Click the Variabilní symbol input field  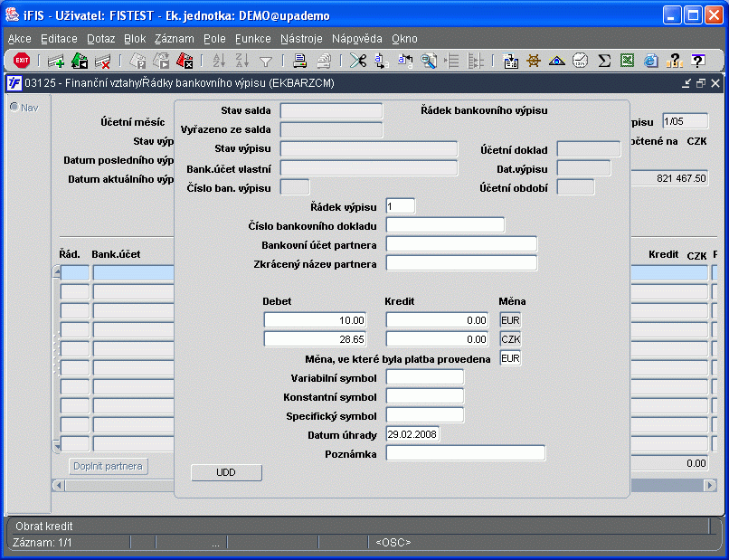pos(425,377)
